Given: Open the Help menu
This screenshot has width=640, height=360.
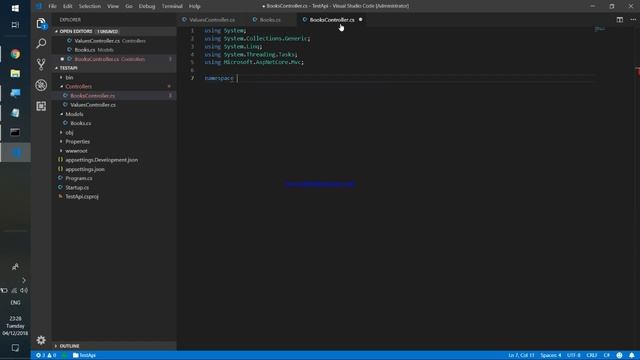Looking at the screenshot, I should pos(194,6).
